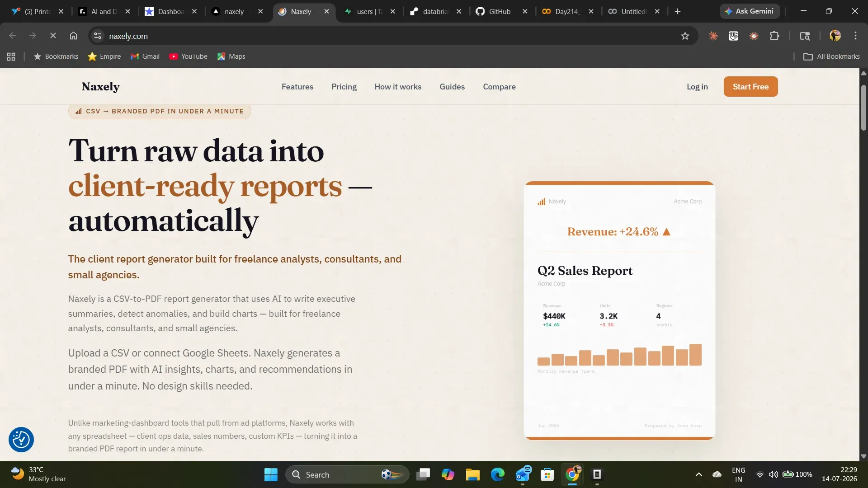Open Chrome three-dot menu
The image size is (868, 488).
pos(855,36)
